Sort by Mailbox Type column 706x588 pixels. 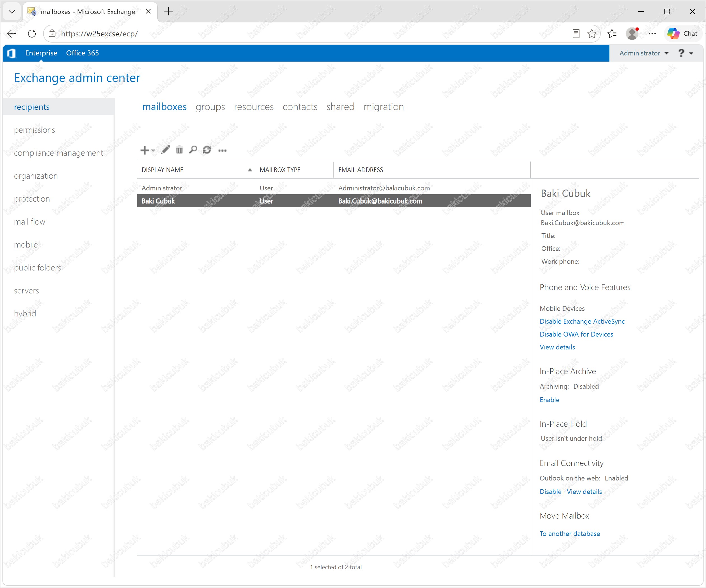[x=294, y=170]
